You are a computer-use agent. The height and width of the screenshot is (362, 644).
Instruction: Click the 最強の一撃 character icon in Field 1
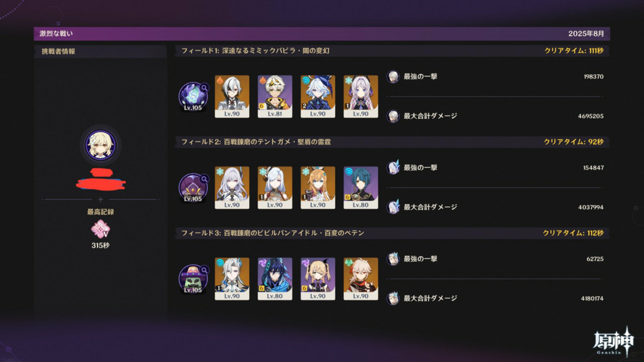tap(393, 77)
